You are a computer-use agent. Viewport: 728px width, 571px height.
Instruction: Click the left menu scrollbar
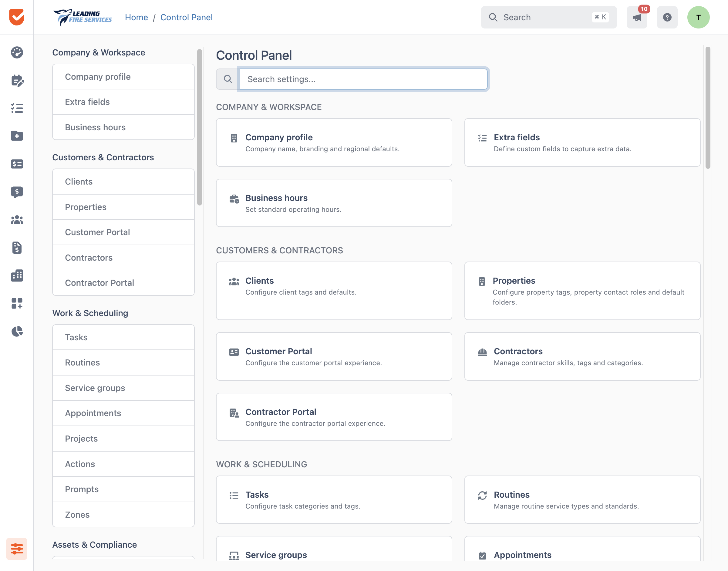[199, 127]
